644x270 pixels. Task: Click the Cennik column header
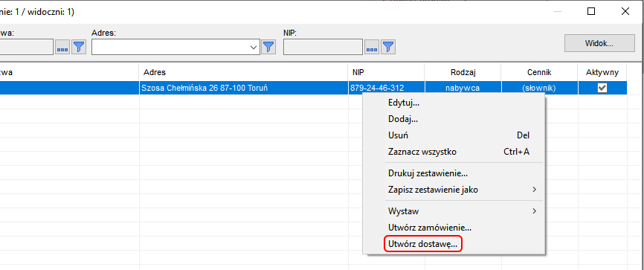[539, 72]
